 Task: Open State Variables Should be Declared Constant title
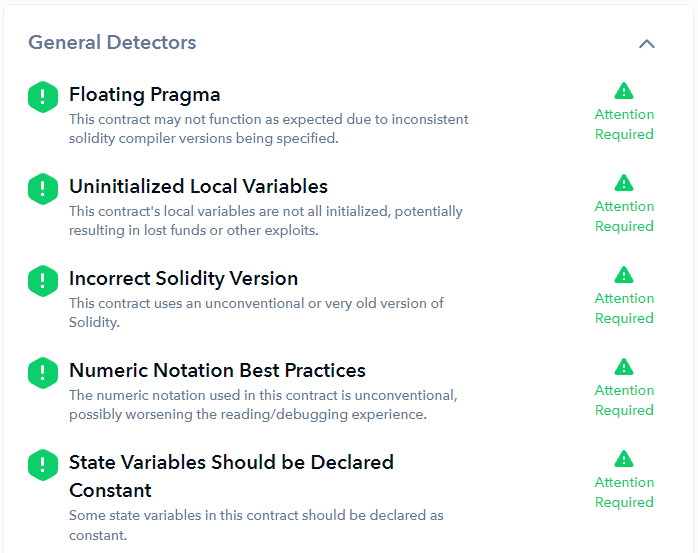point(231,463)
